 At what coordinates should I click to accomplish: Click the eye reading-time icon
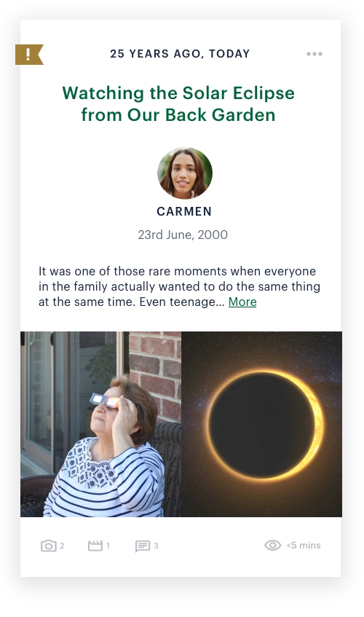tap(273, 546)
